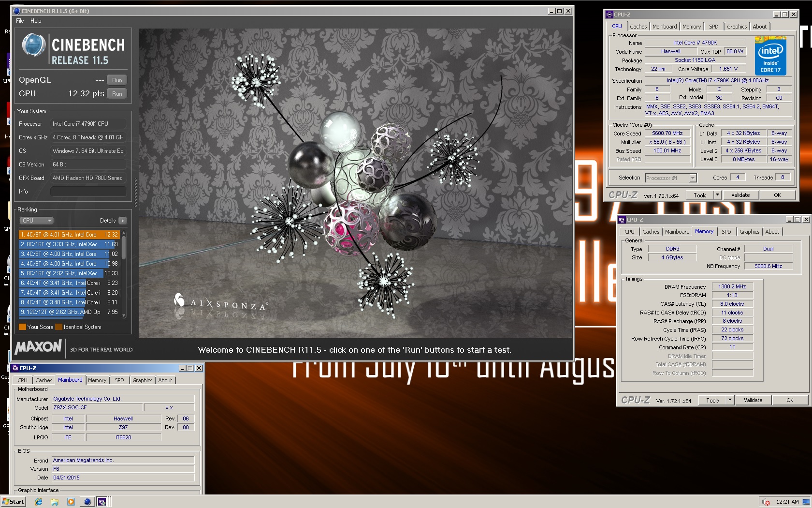Open SPD tab in Memory CPU-Z window

pos(726,232)
